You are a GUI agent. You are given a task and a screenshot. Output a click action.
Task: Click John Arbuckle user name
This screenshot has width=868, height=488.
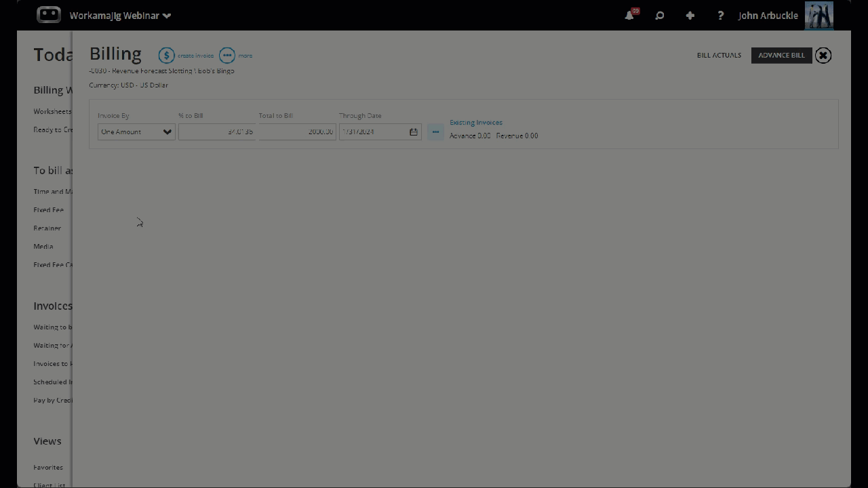[x=768, y=16]
